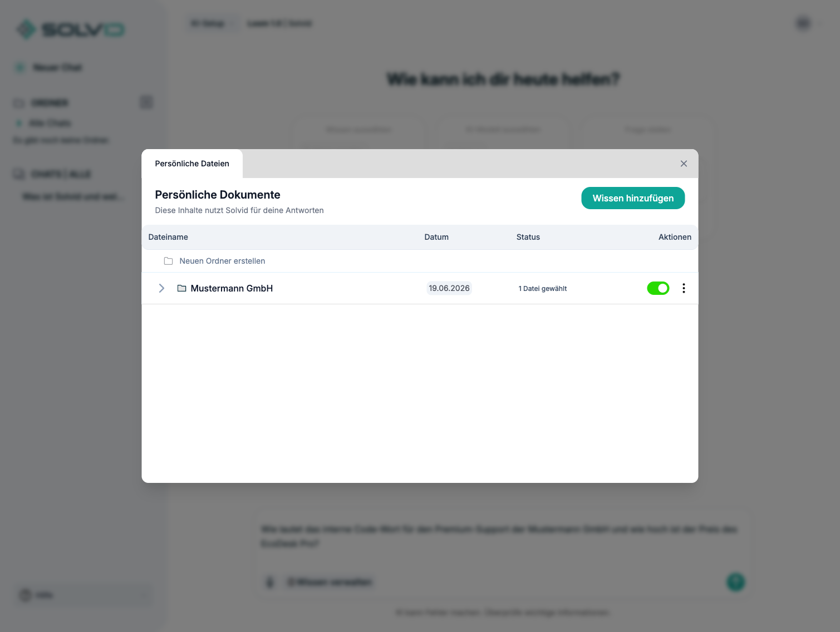
Task: Start a Neuer Chat from the sidebar
Action: 57,67
